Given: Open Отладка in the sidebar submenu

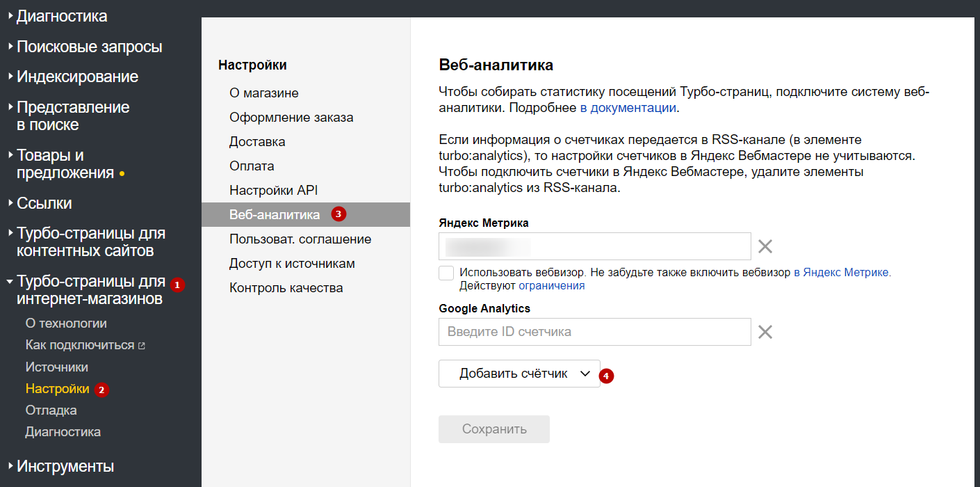Looking at the screenshot, I should coord(51,410).
